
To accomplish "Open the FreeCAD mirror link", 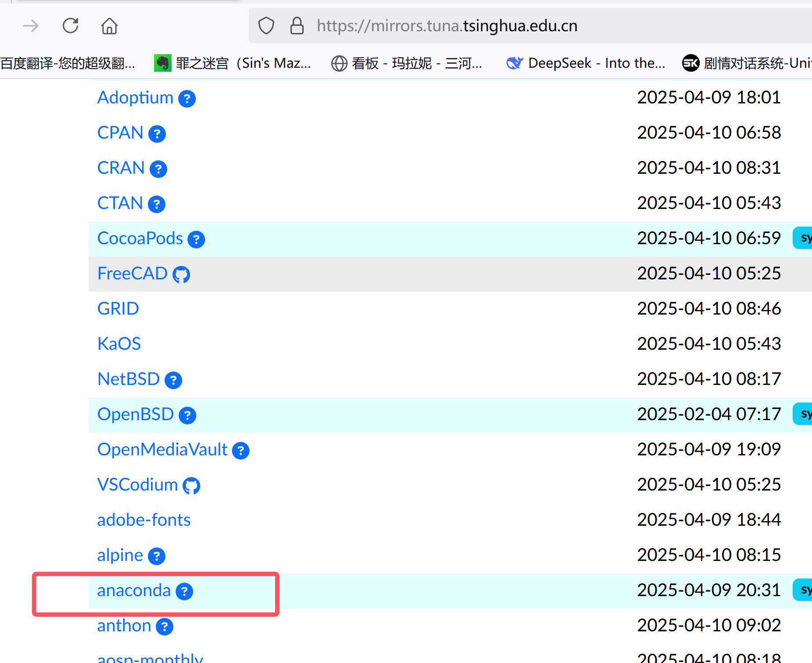I will (132, 273).
